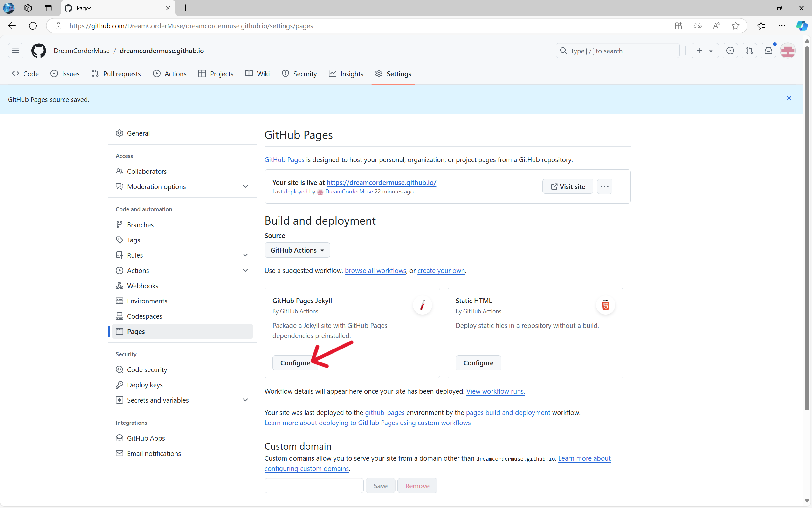
Task: Close the Pages browser tab
Action: click(x=168, y=8)
